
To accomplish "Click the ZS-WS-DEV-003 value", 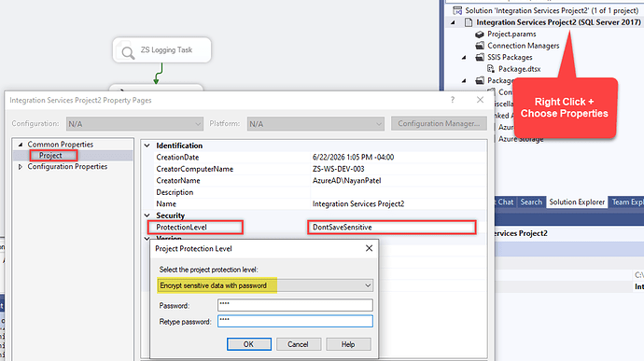I will 338,169.
